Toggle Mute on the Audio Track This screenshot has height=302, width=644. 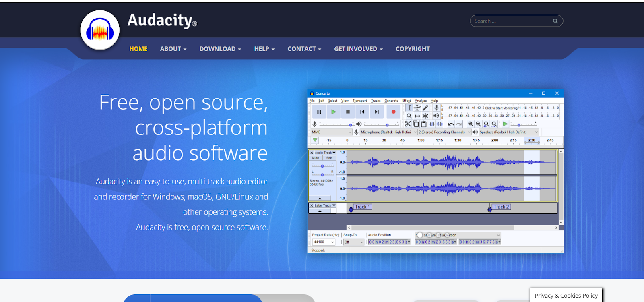(316, 158)
